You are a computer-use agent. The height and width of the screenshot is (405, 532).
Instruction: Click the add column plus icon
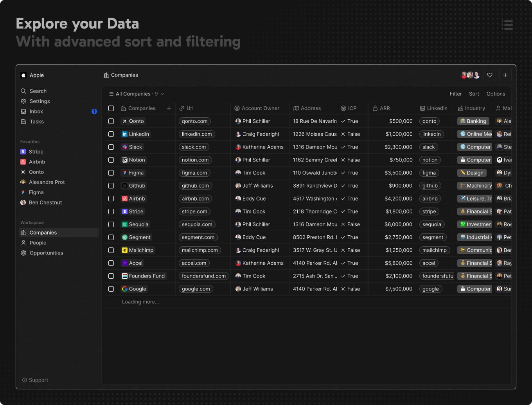[x=169, y=108]
